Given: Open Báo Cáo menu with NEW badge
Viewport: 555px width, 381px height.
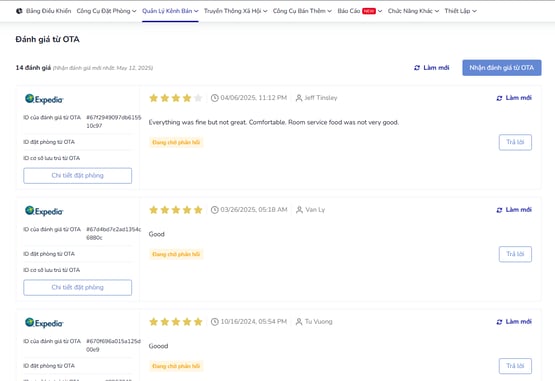Looking at the screenshot, I should [360, 11].
